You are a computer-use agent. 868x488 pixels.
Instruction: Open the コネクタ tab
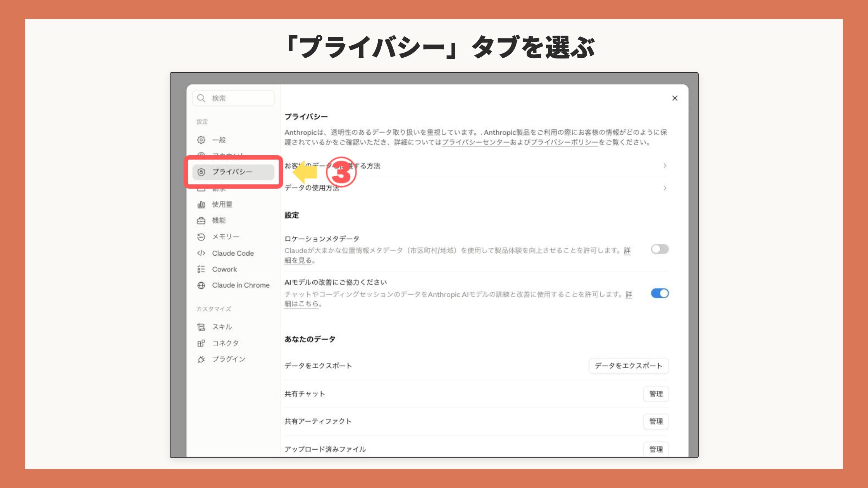coord(233,343)
